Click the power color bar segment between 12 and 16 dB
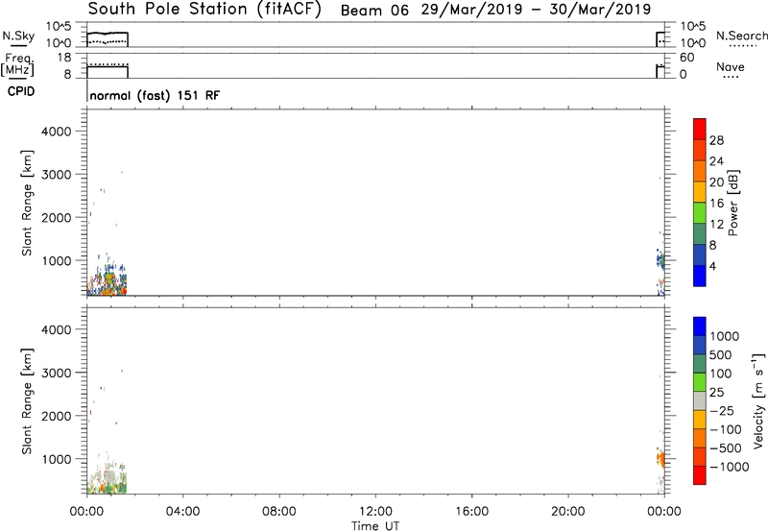Viewport: 768px width, 532px height. click(x=700, y=213)
